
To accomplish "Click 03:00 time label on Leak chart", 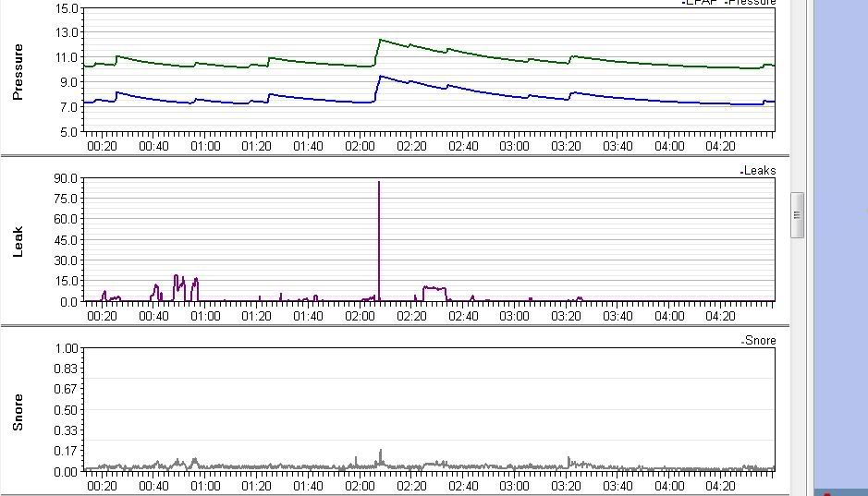I will [x=515, y=316].
